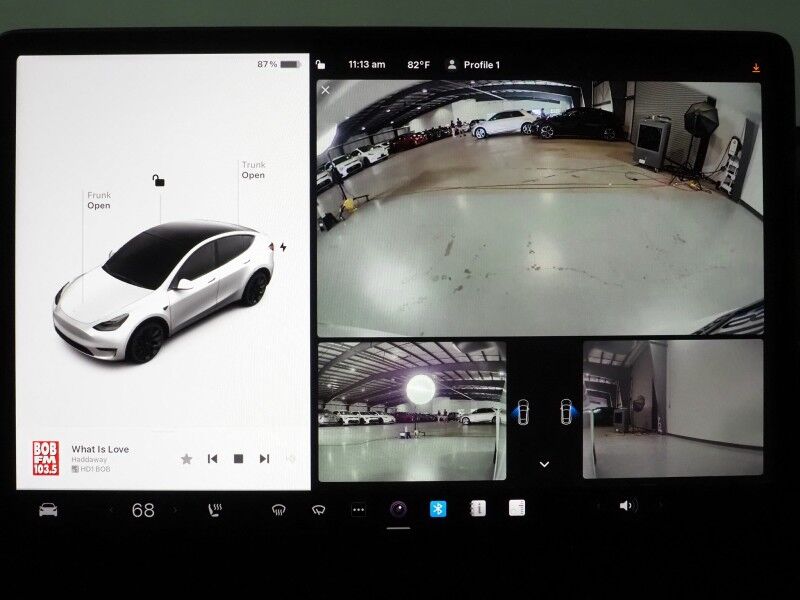Open the Profile 1 driver menu
Viewport: 800px width, 600px height.
point(473,65)
